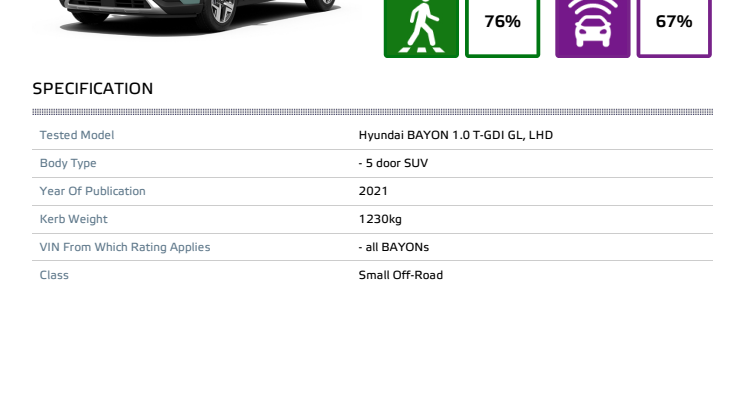Click 'VIN From Which Rating Applies' label

pos(125,247)
